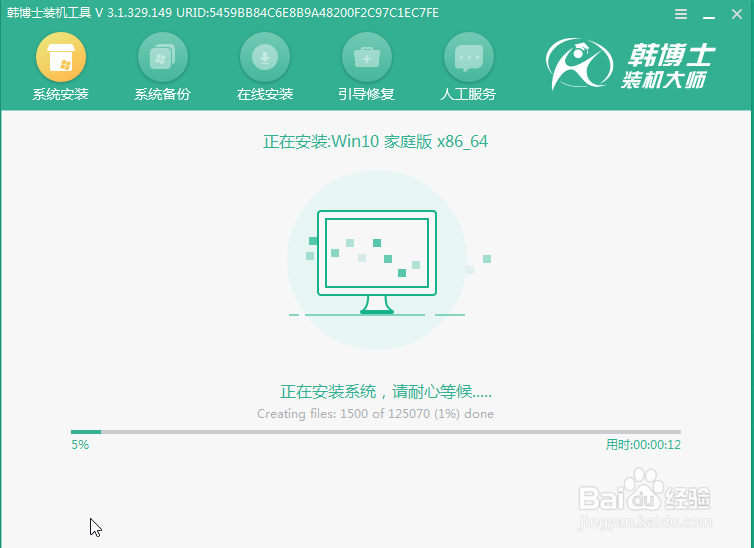This screenshot has width=754, height=548.
Task: Select the 在线安装 online install icon
Action: pyautogui.click(x=264, y=57)
